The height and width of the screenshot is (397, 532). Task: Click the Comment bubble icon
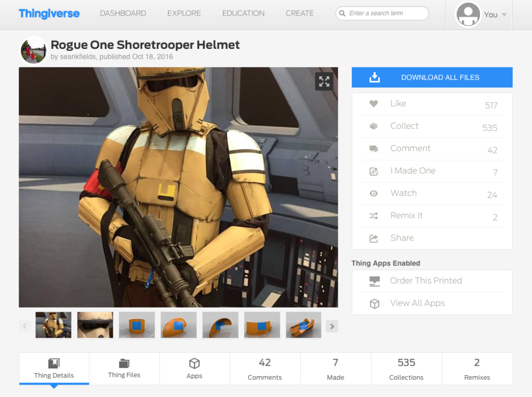374,149
